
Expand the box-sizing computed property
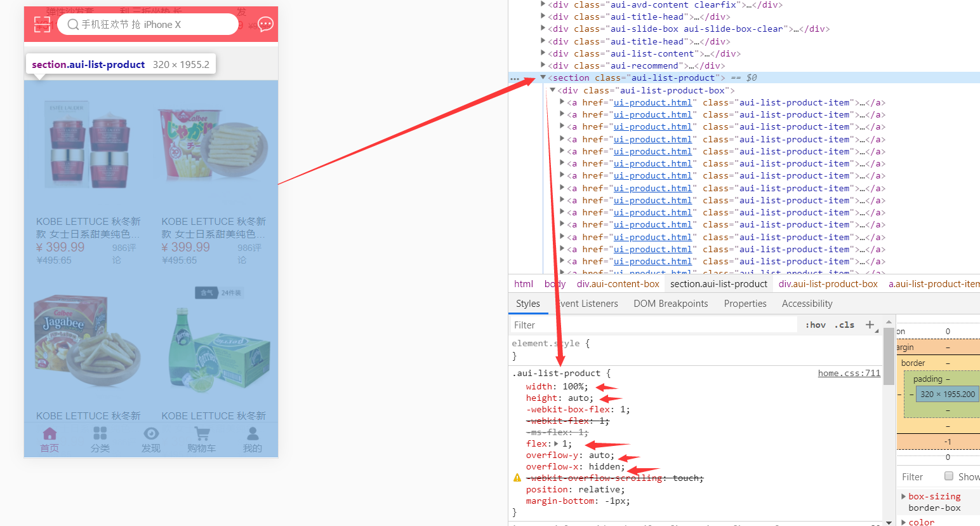[x=904, y=496]
